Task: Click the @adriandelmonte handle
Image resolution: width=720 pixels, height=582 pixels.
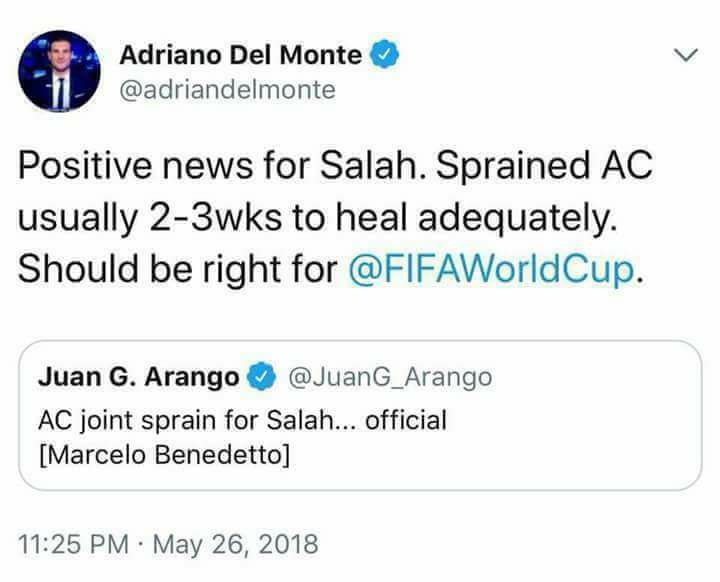Action: (227, 91)
